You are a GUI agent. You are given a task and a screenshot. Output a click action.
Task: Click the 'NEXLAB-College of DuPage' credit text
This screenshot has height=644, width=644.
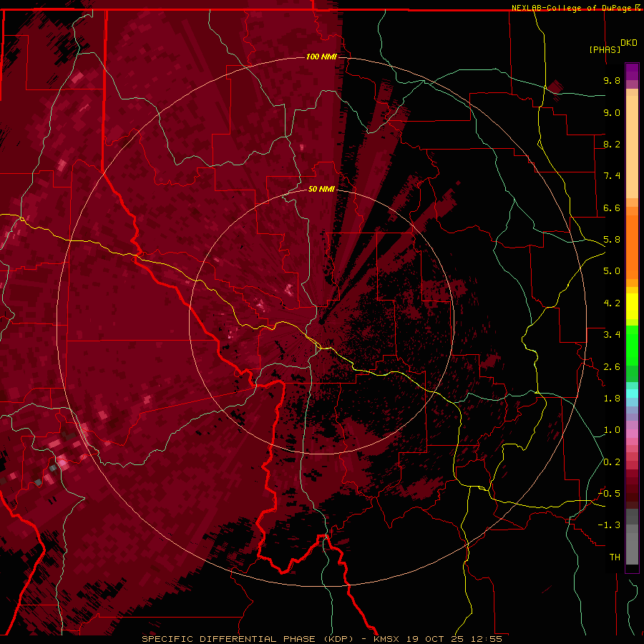click(x=572, y=8)
